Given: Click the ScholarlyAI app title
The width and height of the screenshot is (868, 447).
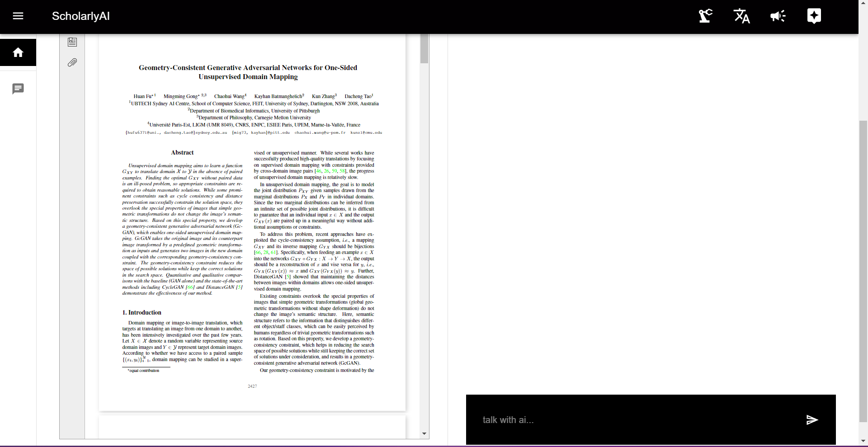Looking at the screenshot, I should [x=80, y=16].
